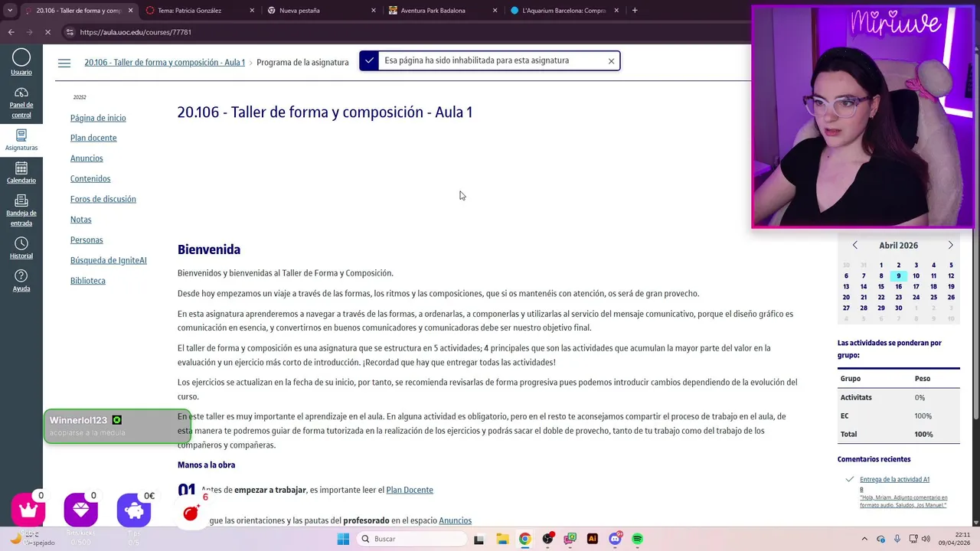
Task: Open Búsqueda de IgniteAI
Action: click(x=109, y=260)
